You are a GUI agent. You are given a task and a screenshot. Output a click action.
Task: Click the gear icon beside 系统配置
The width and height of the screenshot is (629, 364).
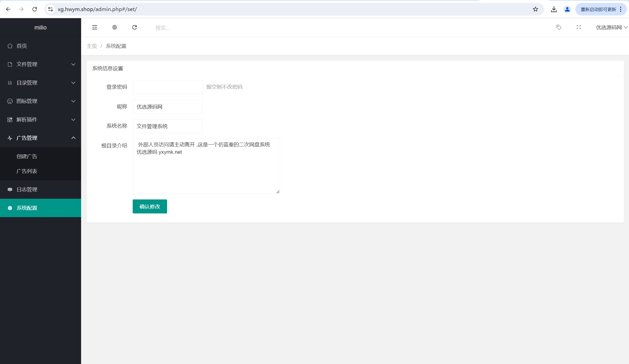[x=10, y=208]
